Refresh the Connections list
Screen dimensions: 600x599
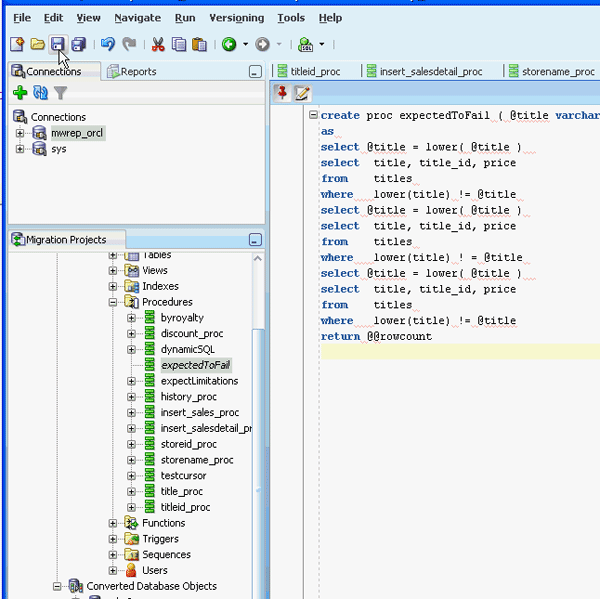pyautogui.click(x=40, y=93)
